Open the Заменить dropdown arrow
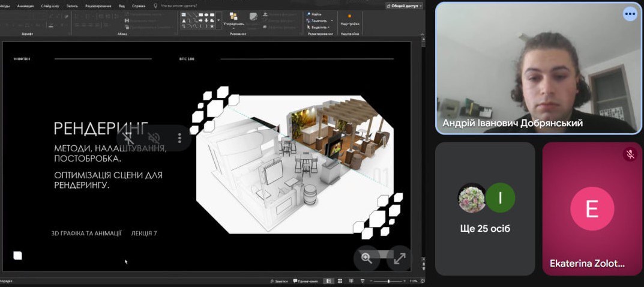 (x=332, y=20)
